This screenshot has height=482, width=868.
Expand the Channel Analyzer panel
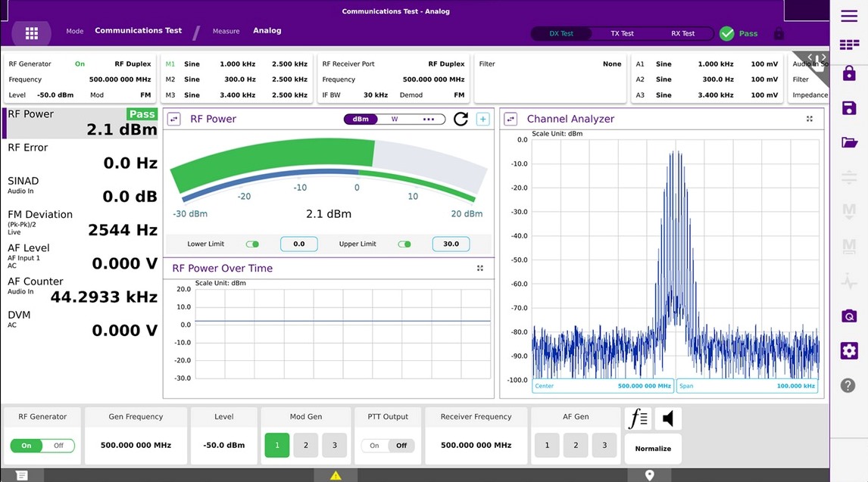pos(810,119)
